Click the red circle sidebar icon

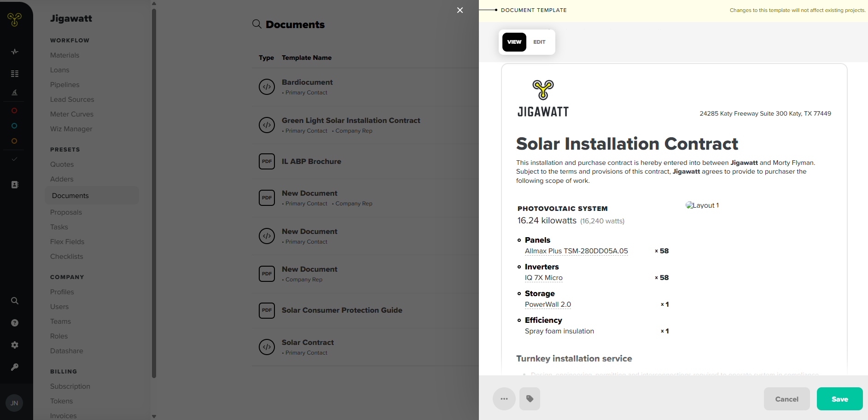tap(14, 111)
